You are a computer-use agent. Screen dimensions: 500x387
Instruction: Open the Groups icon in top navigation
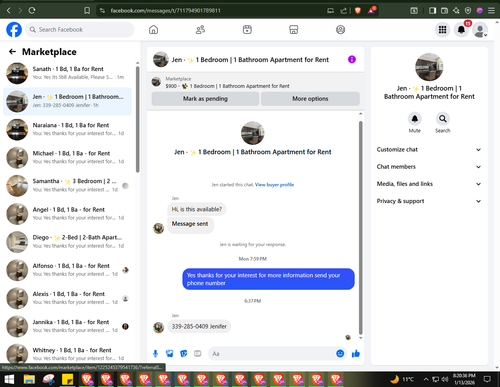pos(340,30)
